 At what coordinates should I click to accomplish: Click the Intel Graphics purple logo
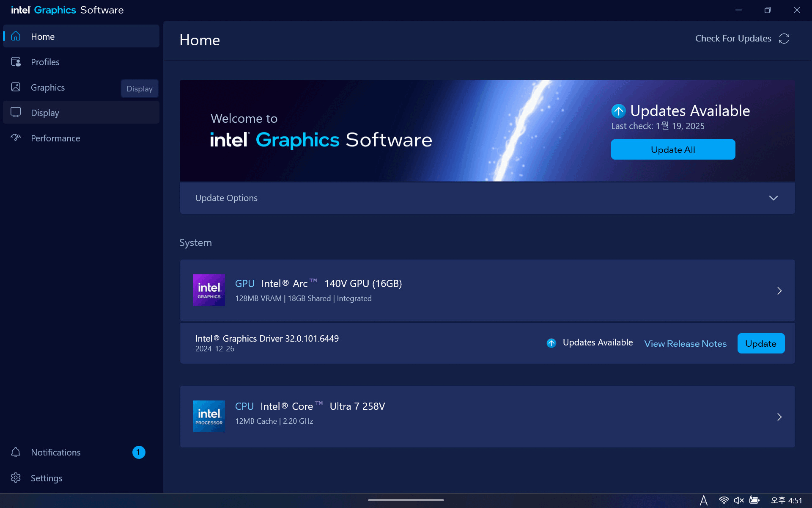tap(209, 290)
